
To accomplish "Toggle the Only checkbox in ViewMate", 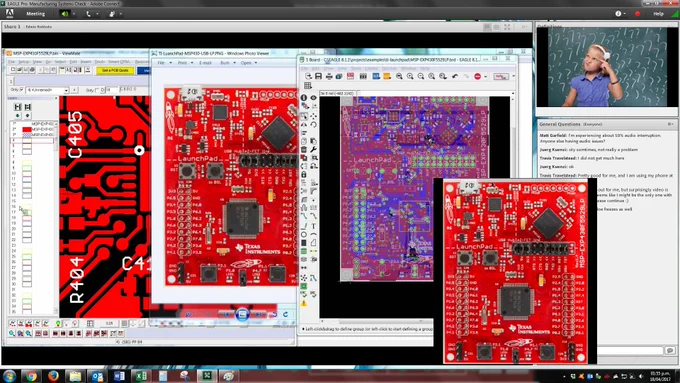I will click(x=22, y=90).
